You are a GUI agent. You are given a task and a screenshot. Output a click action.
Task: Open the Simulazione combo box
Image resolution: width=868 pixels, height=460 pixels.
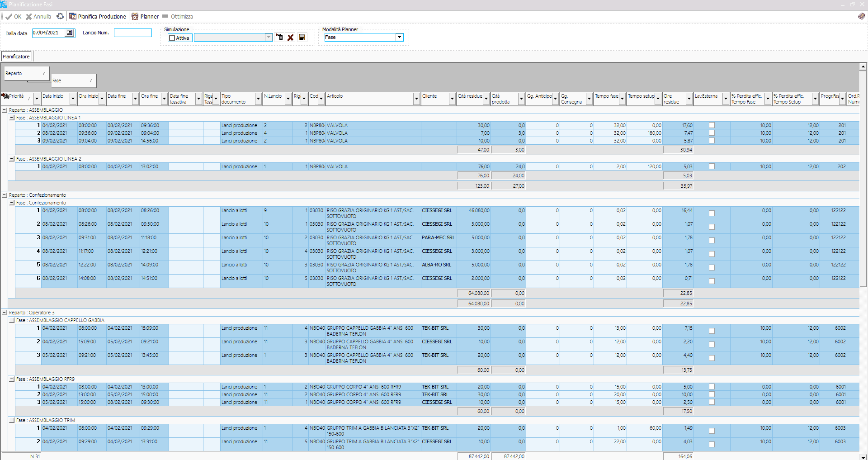point(269,38)
